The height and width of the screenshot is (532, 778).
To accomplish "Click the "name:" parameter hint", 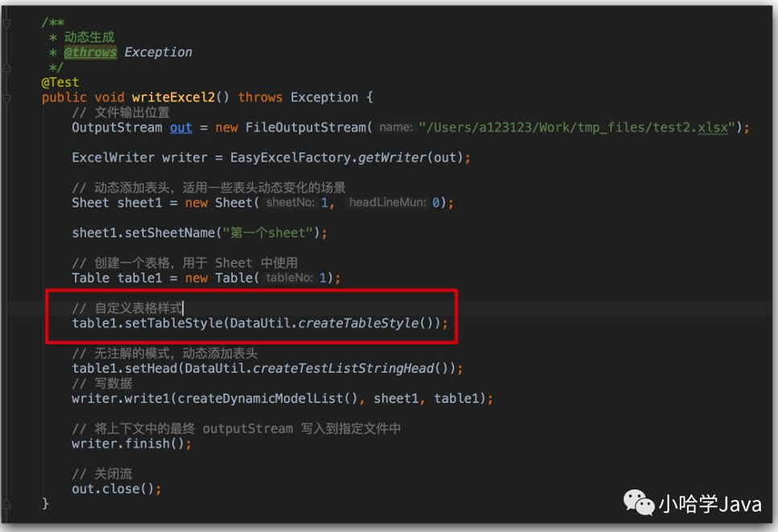I will point(395,127).
